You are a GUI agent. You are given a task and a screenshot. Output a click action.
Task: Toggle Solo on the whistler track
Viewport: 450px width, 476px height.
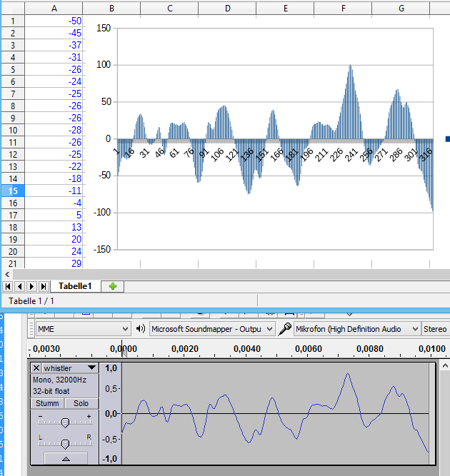tap(81, 403)
